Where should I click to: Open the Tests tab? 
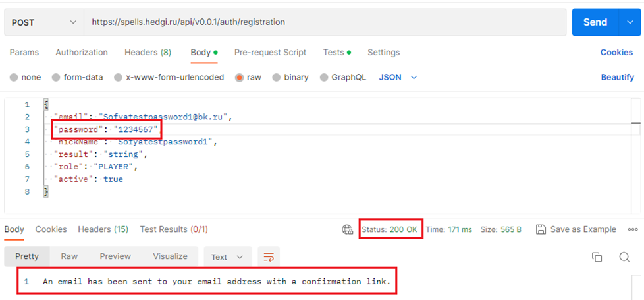point(336,53)
